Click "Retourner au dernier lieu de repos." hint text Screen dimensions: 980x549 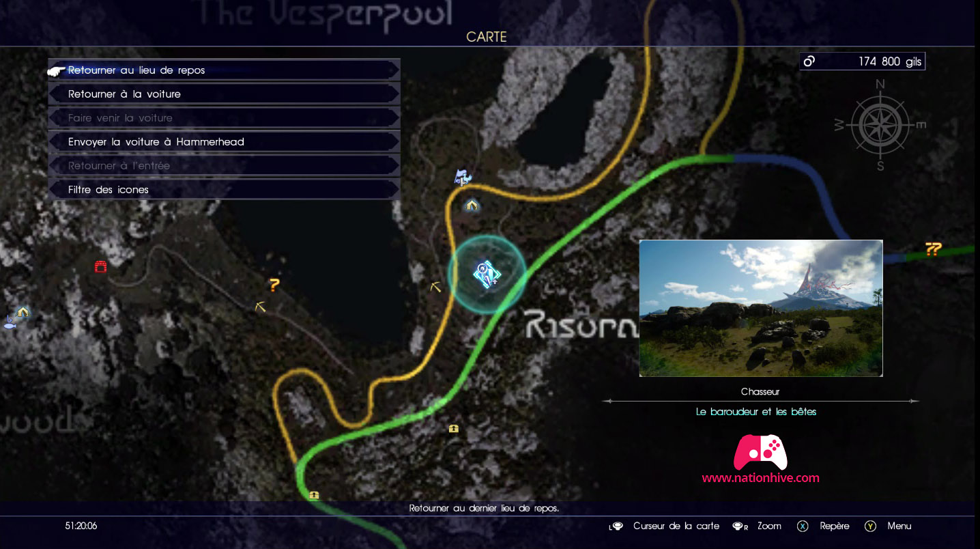pyautogui.click(x=484, y=509)
